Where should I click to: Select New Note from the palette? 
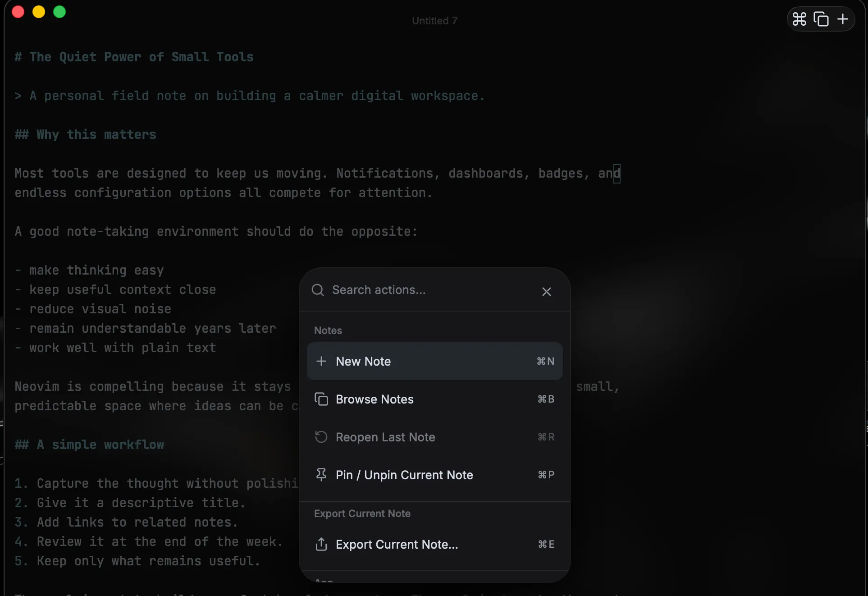pos(434,361)
